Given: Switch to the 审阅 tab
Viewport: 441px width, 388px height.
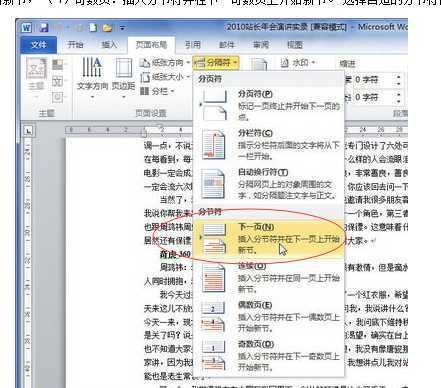Looking at the screenshot, I should 261,45.
